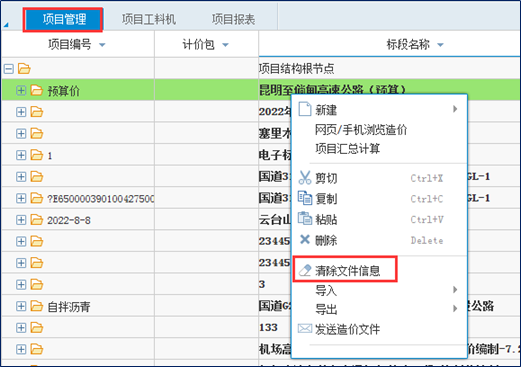Expand the node numbered 1
521x367 pixels.
pos(21,155)
